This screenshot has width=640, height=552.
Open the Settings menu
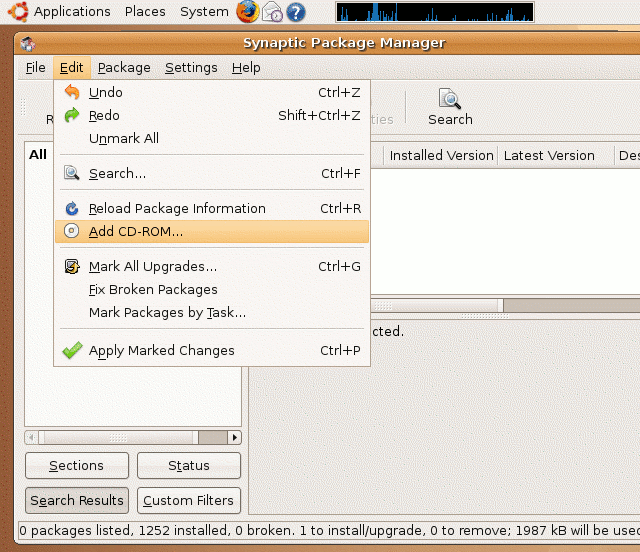pos(191,67)
